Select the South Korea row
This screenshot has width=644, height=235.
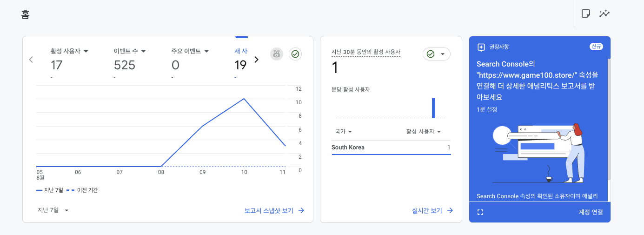(x=391, y=148)
